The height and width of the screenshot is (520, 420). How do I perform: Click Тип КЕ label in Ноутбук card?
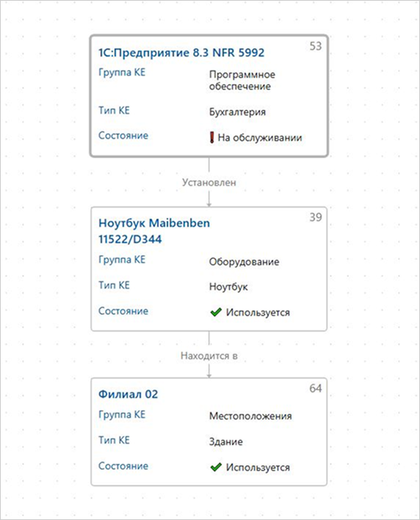(x=114, y=285)
